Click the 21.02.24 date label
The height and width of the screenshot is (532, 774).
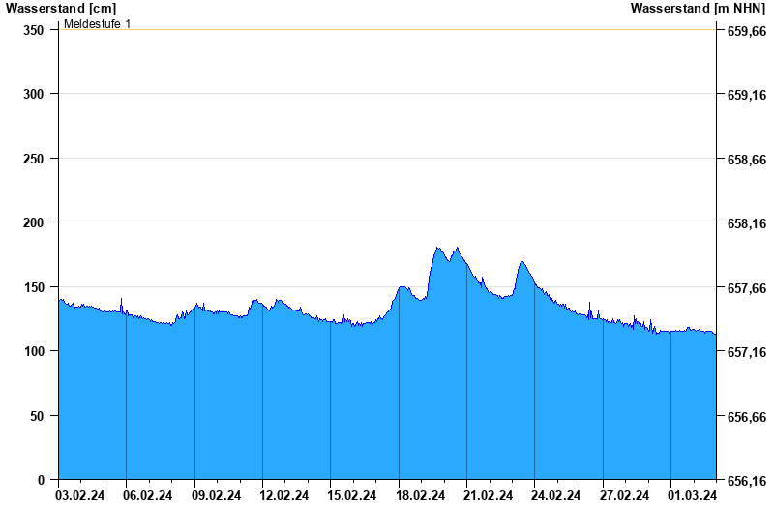pos(489,496)
